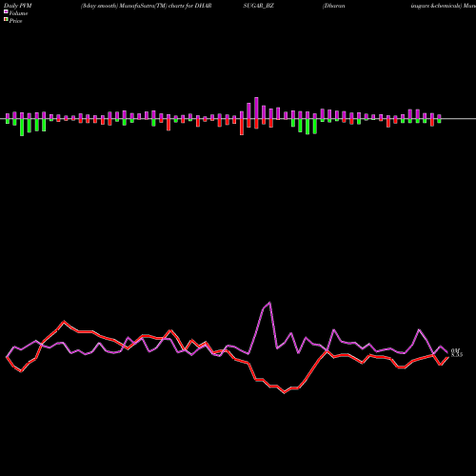Click the Volume legend label
The height and width of the screenshot is (476, 476).
click(x=18, y=13)
